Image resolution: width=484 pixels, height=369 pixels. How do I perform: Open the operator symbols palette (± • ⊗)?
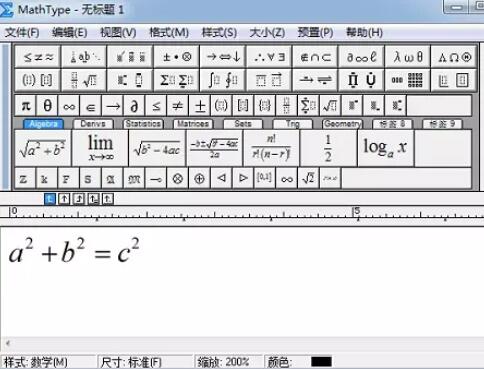177,57
